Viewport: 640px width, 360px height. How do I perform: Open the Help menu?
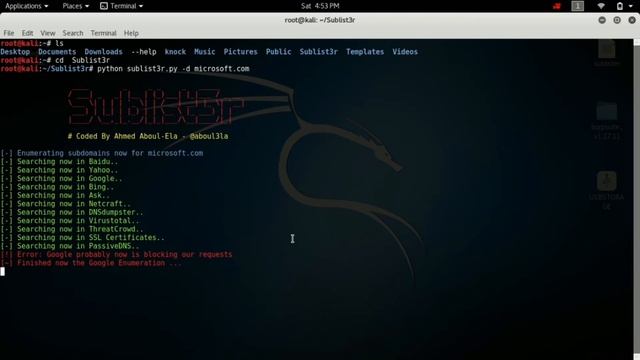(131, 33)
